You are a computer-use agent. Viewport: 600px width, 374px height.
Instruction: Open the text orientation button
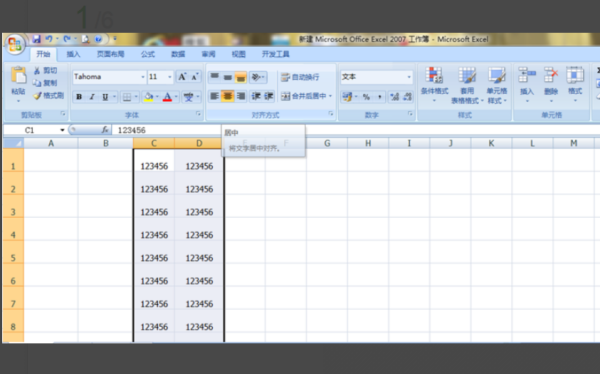coord(258,77)
